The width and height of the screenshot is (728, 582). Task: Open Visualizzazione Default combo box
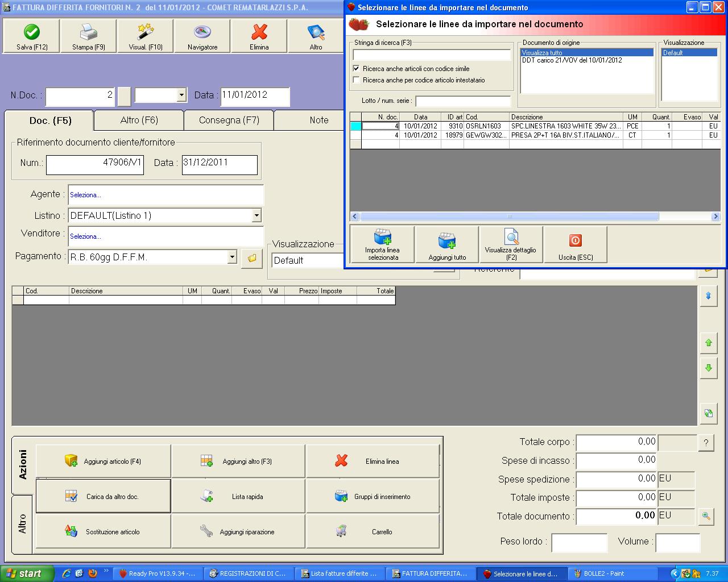pos(308,260)
